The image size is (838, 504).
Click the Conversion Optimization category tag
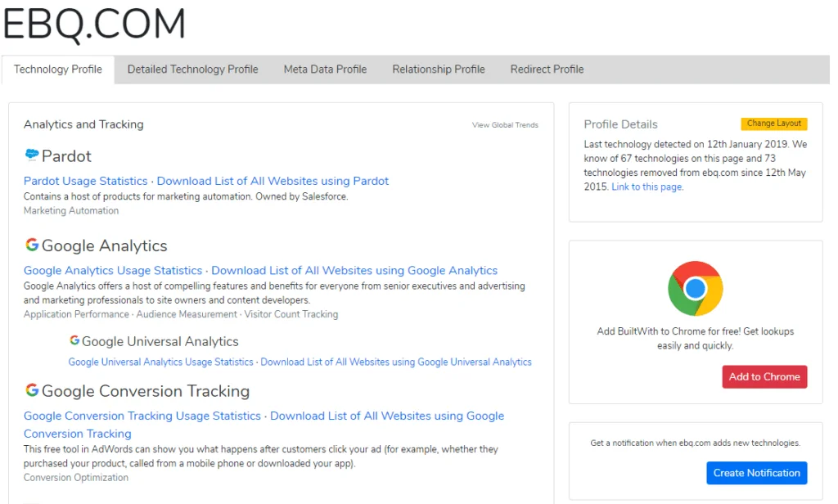coord(76,478)
